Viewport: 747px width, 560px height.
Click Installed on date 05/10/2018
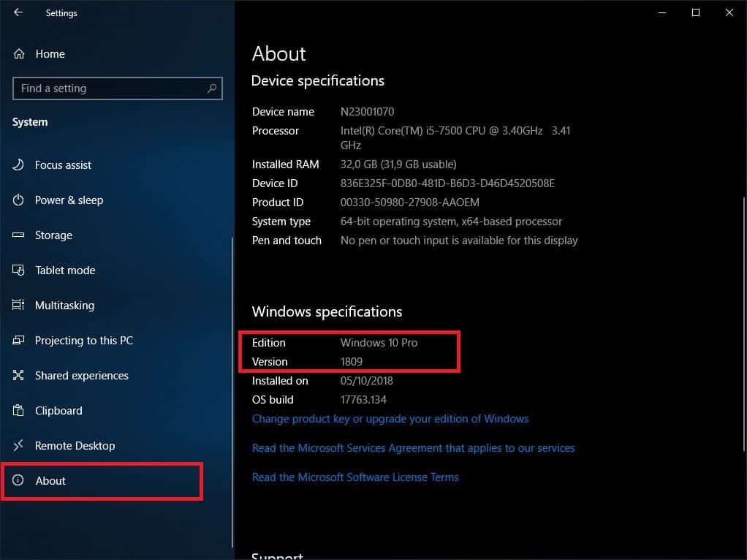[x=367, y=381]
